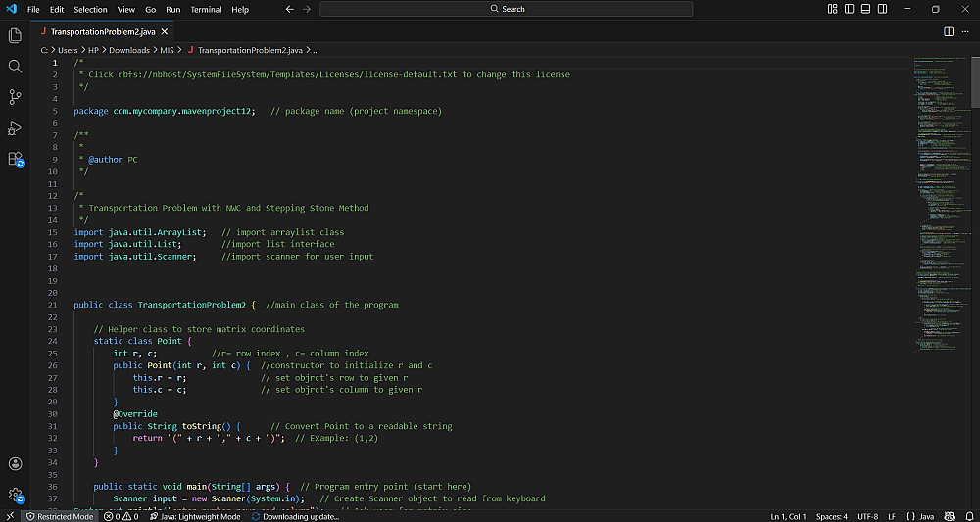This screenshot has width=980, height=522.
Task: Expand the C: breadcrumb
Action: click(44, 50)
